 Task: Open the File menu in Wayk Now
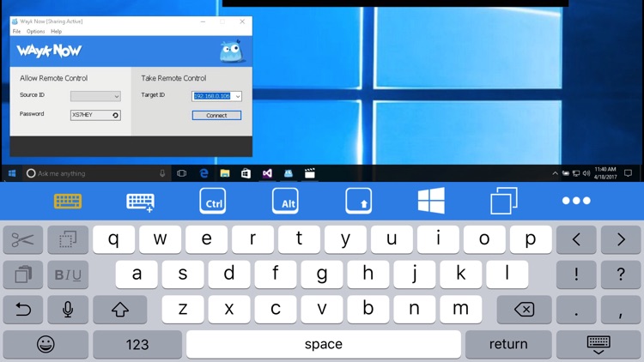click(16, 31)
